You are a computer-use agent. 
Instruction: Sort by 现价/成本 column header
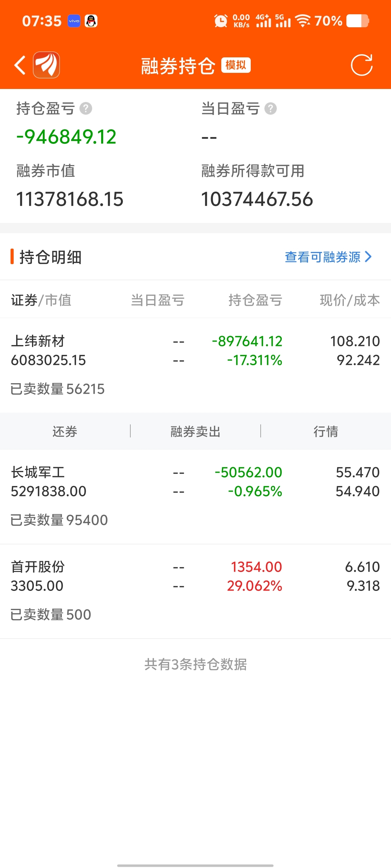point(349,300)
